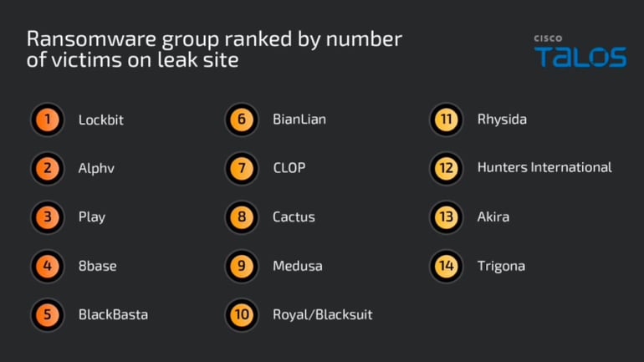644x362 pixels.
Task: Click the number 2 badge beside Alphv
Action: [x=48, y=168]
